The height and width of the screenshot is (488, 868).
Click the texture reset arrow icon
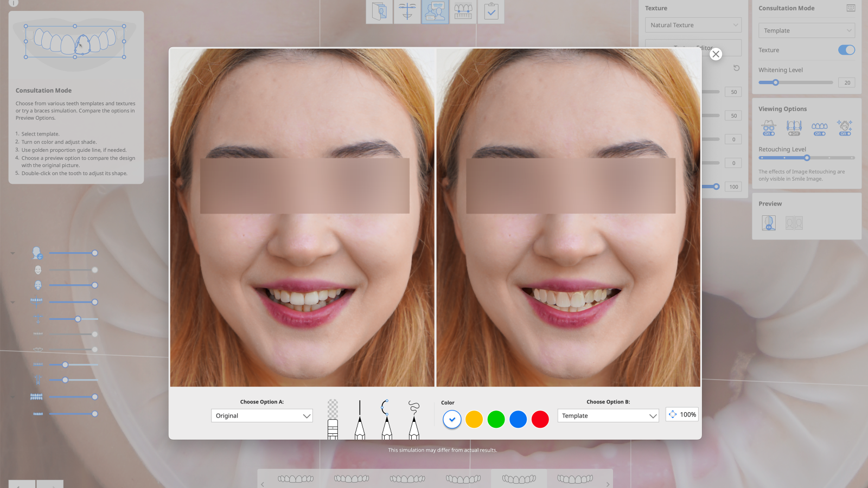pos(736,68)
